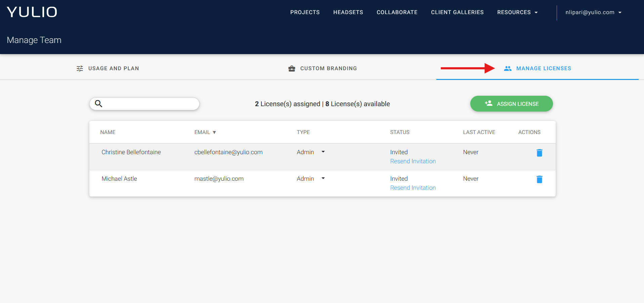Delete Christine Bellefontaine's license via trash icon
Image resolution: width=644 pixels, height=303 pixels.
tap(540, 153)
